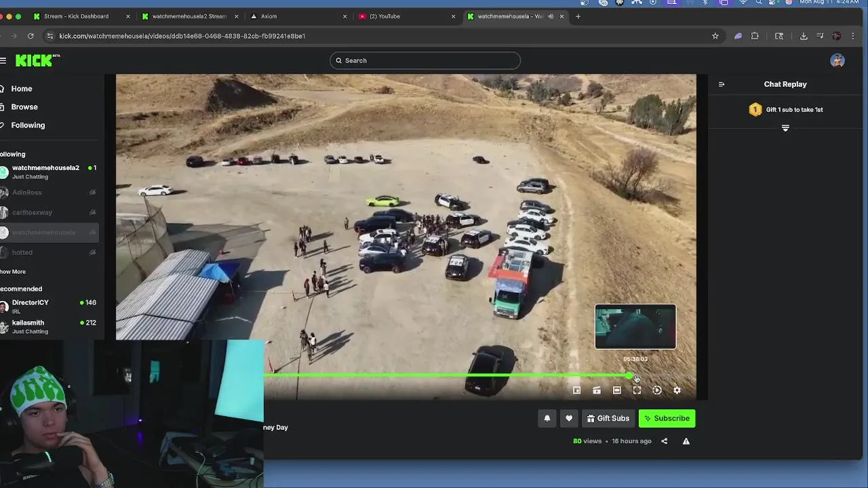
Task: Open recommended channel DirectorICY
Action: [49, 306]
